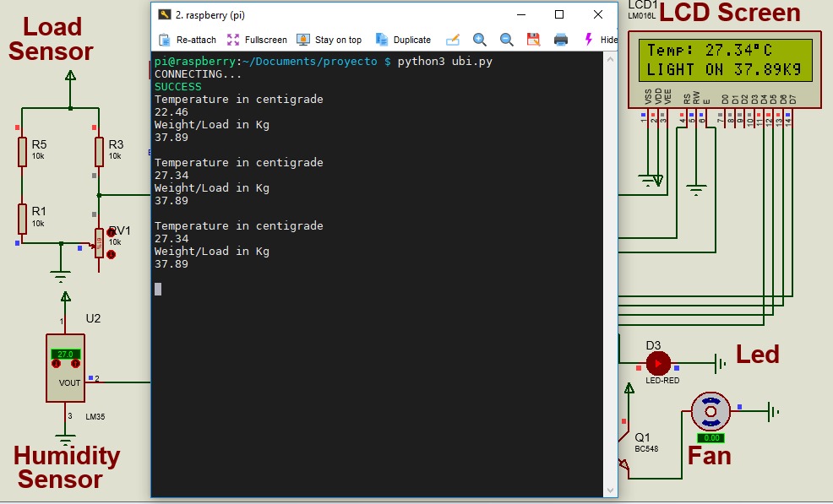
Task: Decrease LM35 temperature with left red button
Action: 57,364
